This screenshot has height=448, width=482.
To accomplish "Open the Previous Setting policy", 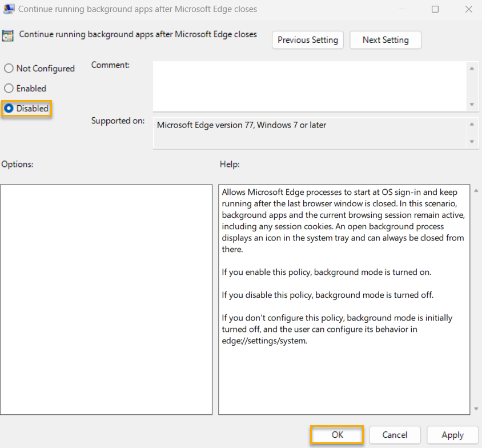I will [307, 40].
